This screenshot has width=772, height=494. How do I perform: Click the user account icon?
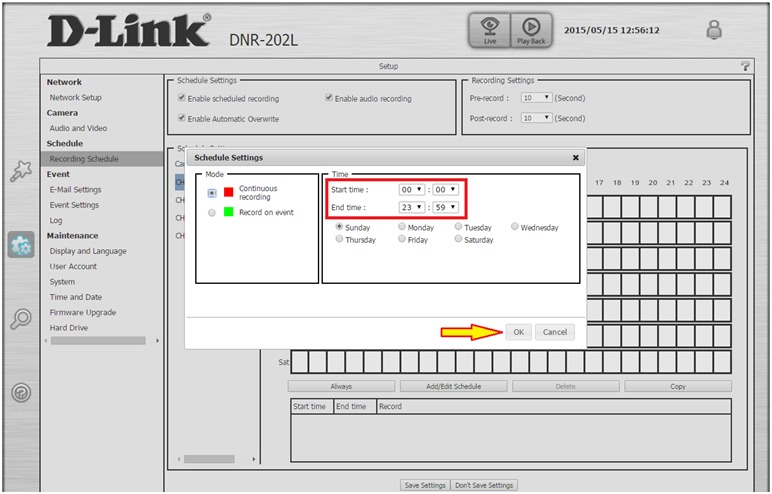714,30
